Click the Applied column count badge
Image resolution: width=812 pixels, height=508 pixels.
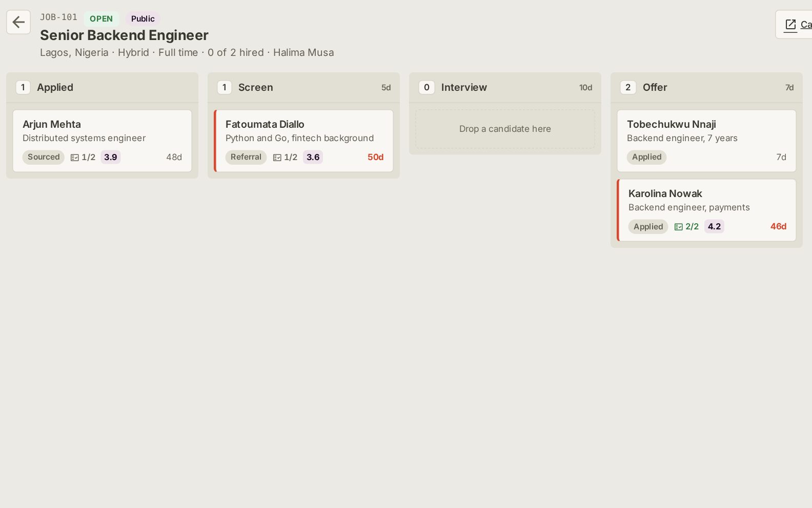pos(23,87)
